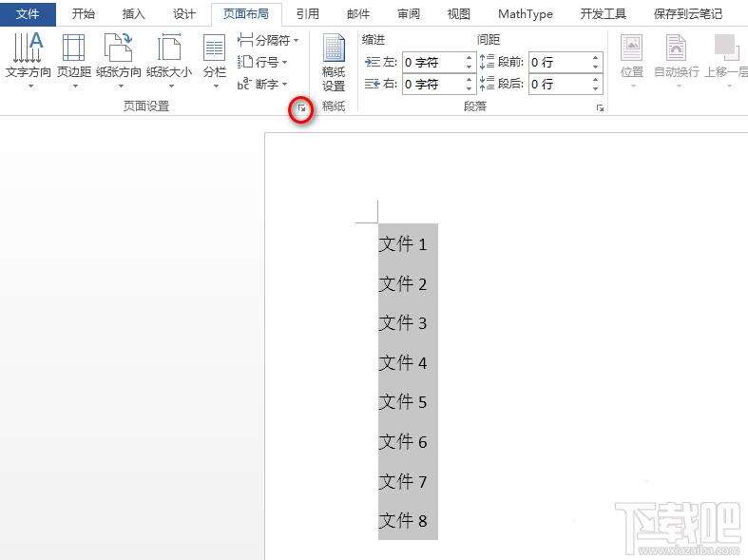Open the 文字方向 text direction tool
The image size is (748, 560).
click(x=29, y=60)
